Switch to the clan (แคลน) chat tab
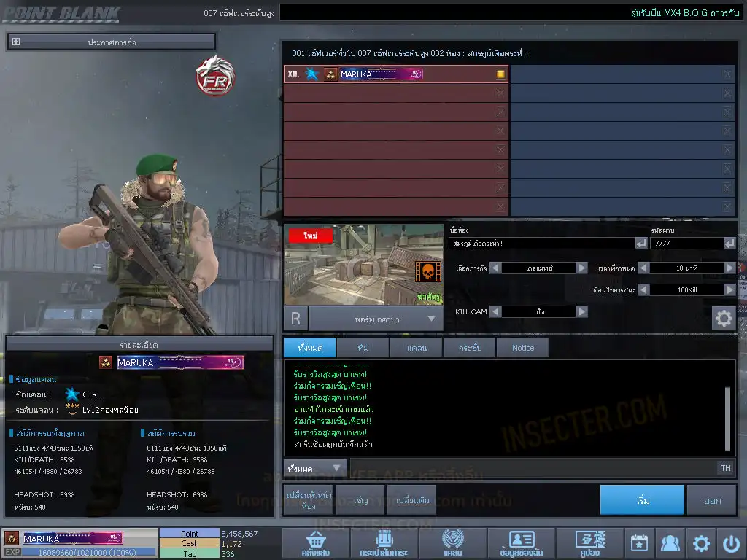Screen dimensions: 747x560 coord(417,348)
